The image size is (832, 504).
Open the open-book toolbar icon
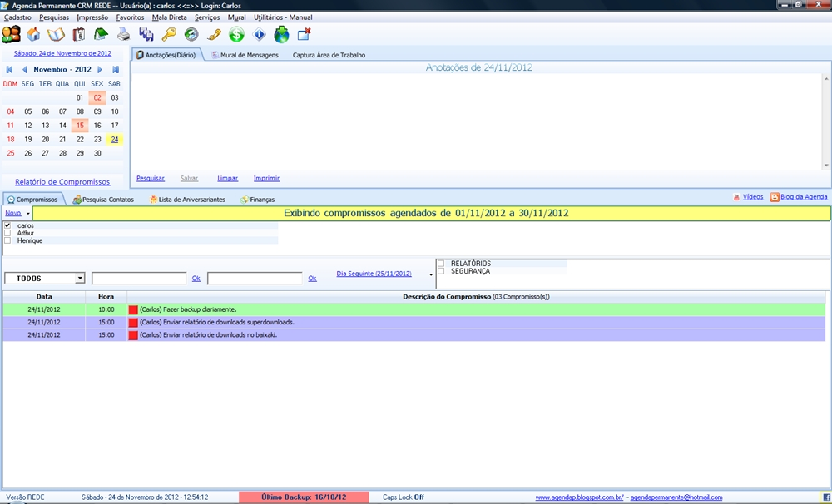[56, 35]
